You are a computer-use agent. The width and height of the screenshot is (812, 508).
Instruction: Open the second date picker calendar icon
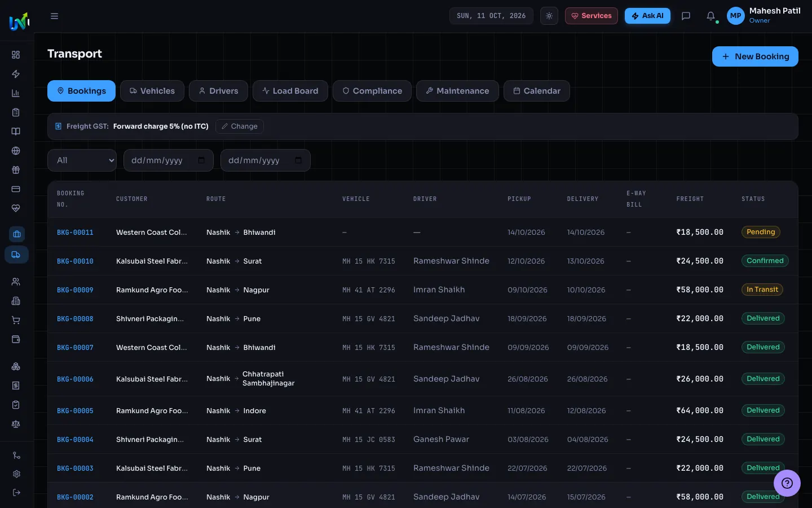(x=298, y=160)
